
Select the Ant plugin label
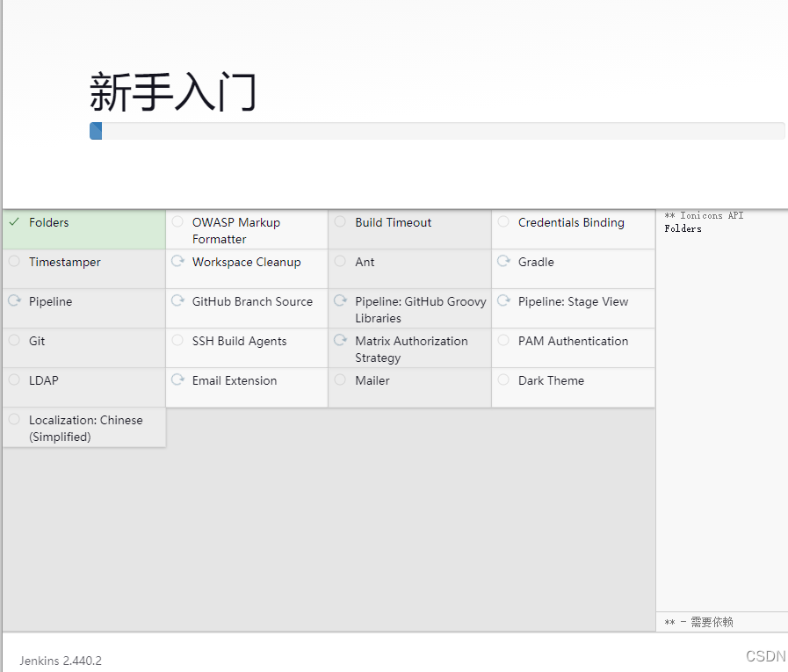coord(365,262)
